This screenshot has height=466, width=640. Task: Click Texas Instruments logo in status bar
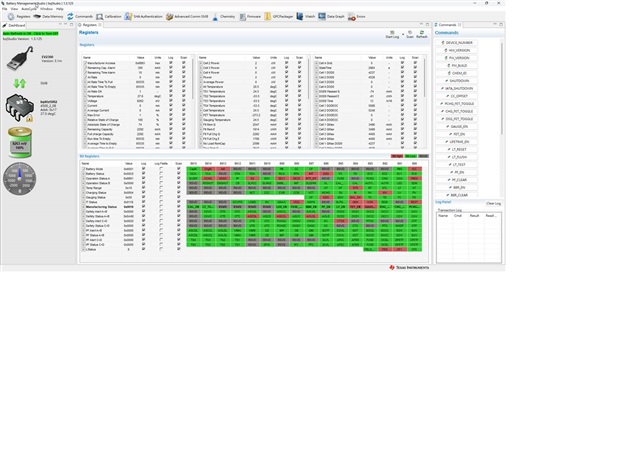pos(409,268)
